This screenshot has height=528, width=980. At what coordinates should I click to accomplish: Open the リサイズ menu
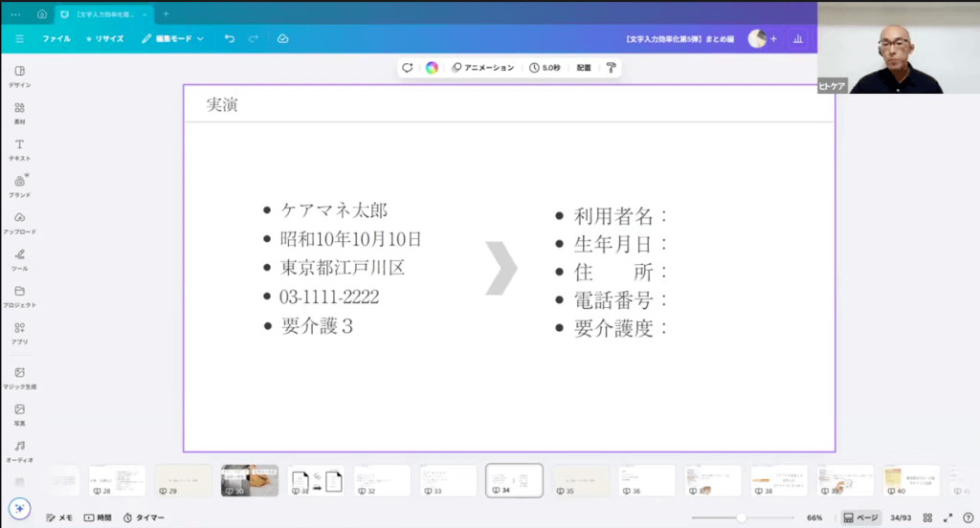(x=104, y=39)
